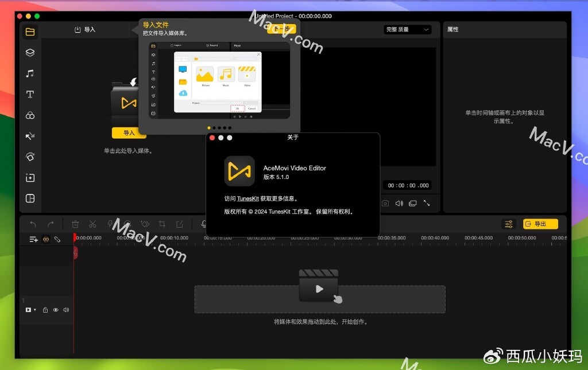Click the 00:00:45.000 label on timeline ruler
The image size is (588, 370).
point(478,238)
